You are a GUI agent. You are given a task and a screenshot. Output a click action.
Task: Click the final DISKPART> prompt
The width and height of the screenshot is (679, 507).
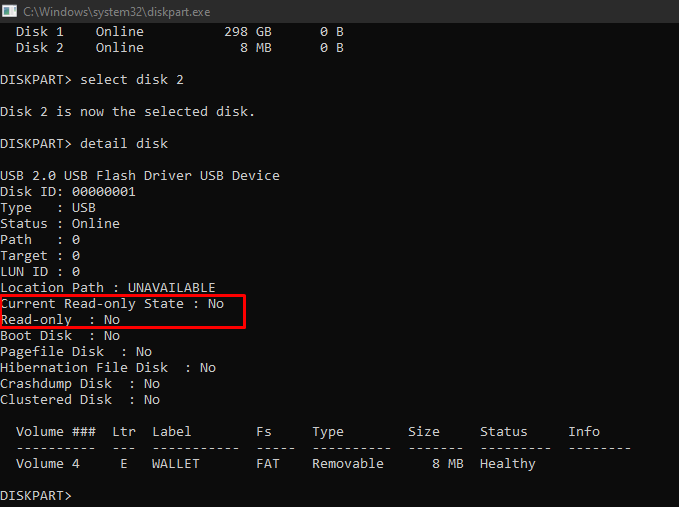(x=36, y=496)
